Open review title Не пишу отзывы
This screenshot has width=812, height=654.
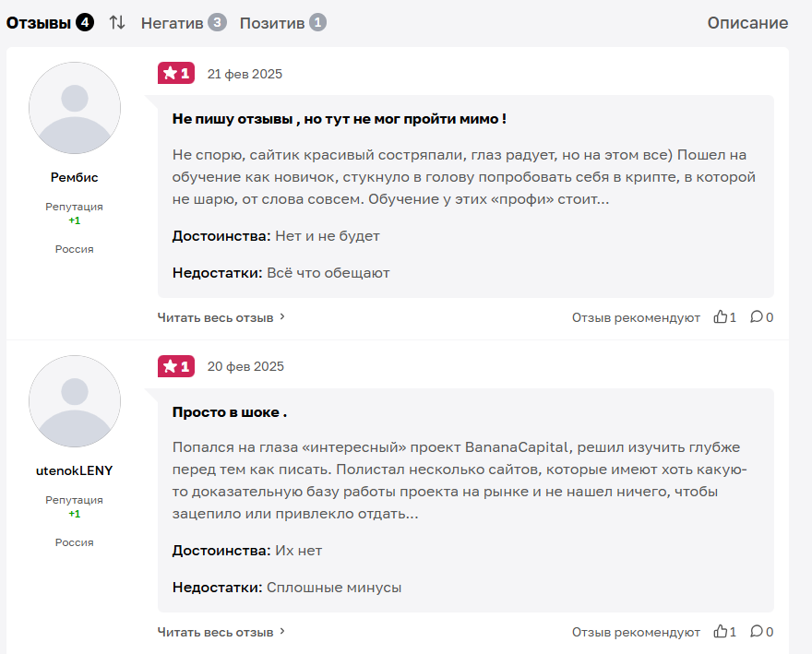click(340, 119)
